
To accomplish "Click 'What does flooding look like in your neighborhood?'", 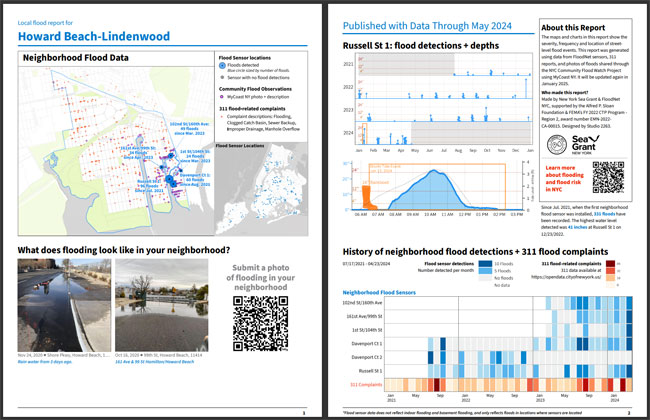I will click(124, 250).
